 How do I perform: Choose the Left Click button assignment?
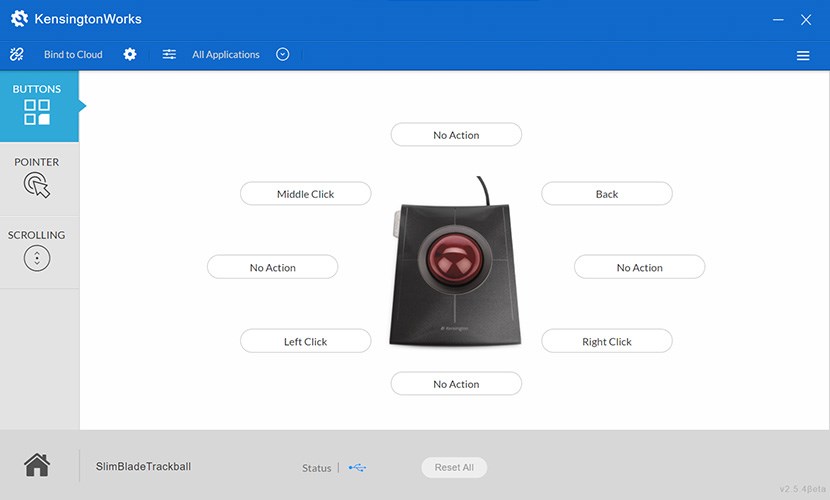(306, 341)
